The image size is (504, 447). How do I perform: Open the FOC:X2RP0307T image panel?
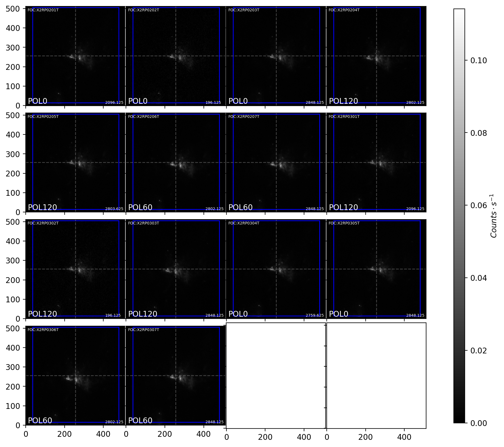(176, 375)
